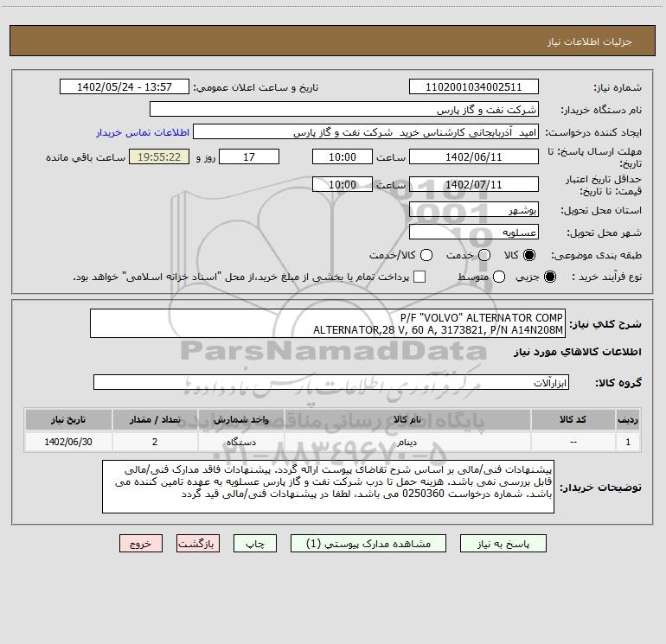Image resolution: width=666 pixels, height=644 pixels.
Task: Open مشاهده مدارک پیوستی (1) button
Action: pos(368,544)
